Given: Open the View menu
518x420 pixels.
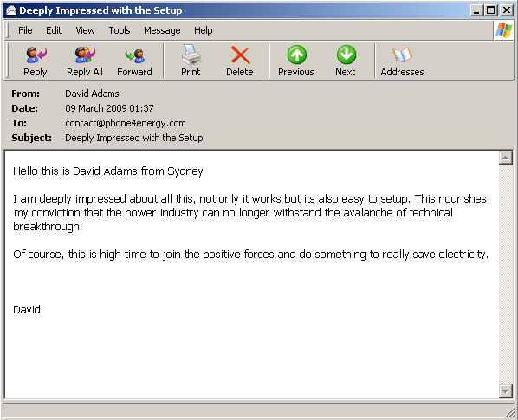Looking at the screenshot, I should [85, 30].
